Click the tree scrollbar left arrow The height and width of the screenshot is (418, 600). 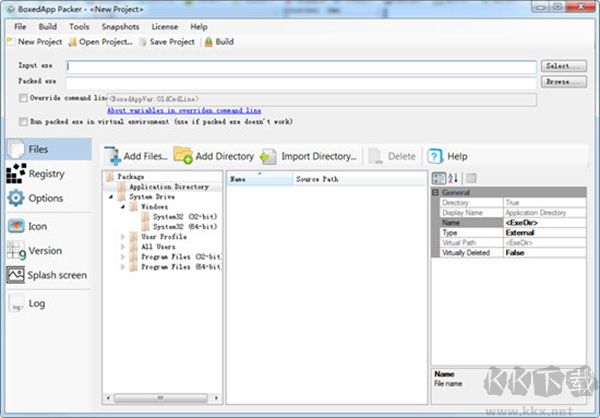click(108, 398)
